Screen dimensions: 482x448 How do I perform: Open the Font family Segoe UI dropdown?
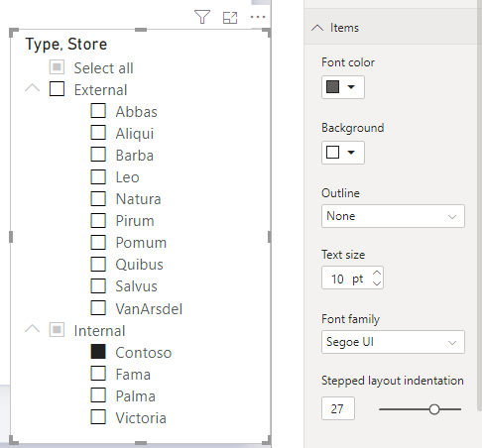coord(393,342)
